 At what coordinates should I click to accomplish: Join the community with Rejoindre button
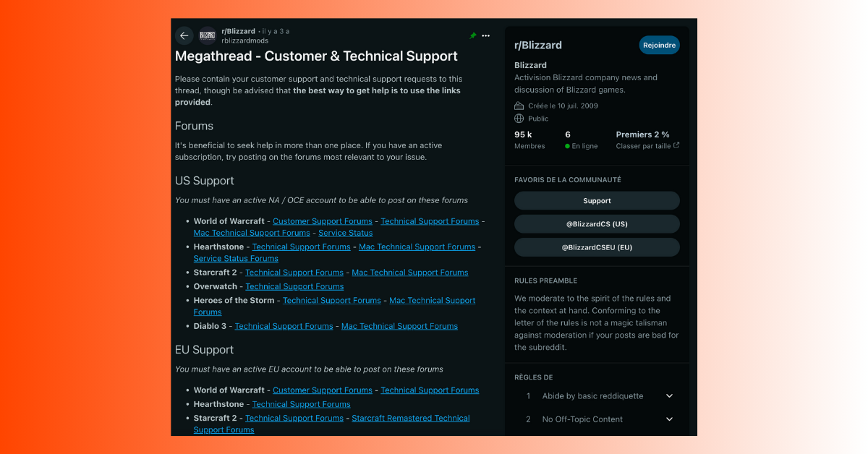tap(659, 45)
